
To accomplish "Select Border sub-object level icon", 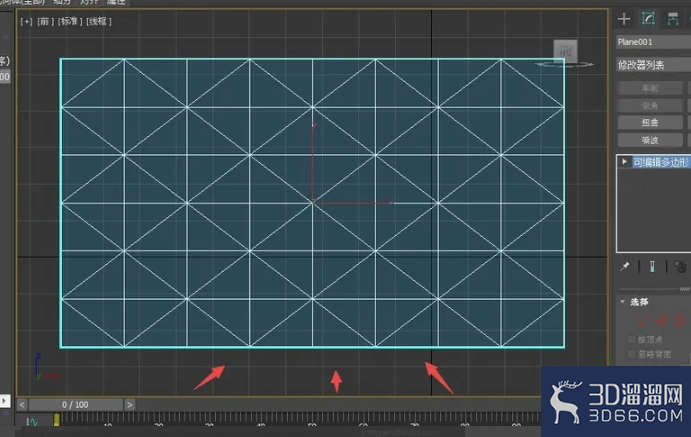I will [x=680, y=321].
